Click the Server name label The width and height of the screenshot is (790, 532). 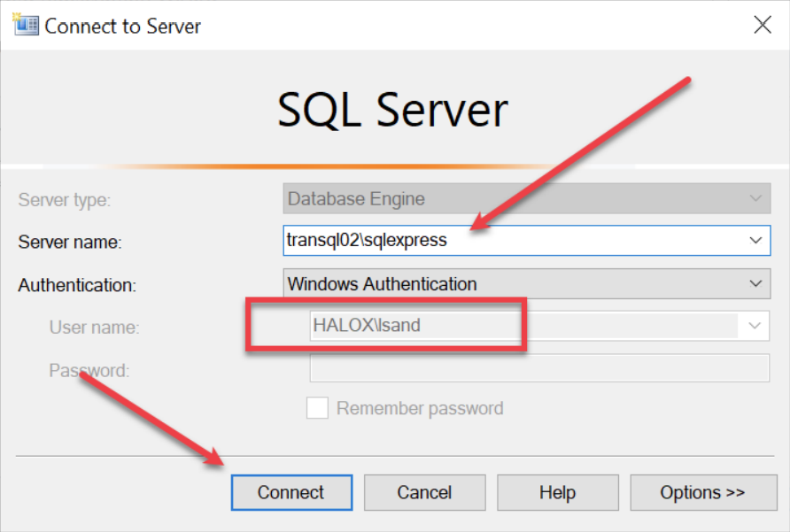coord(70,242)
